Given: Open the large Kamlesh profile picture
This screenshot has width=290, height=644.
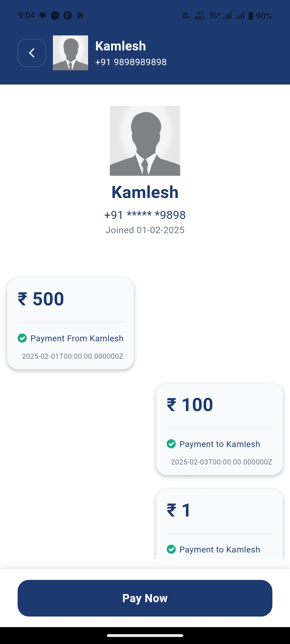Looking at the screenshot, I should point(145,141).
